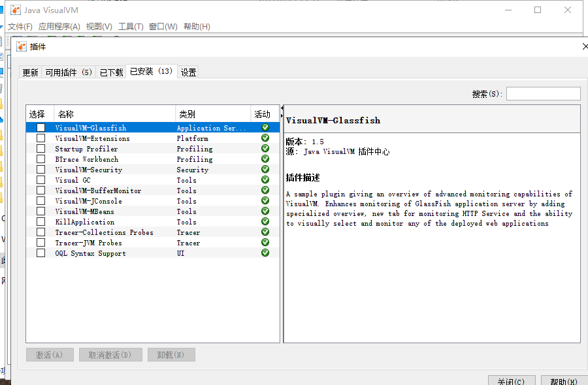Click the active status icon for Tracer-Collections Probes
The image size is (588, 385).
[265, 232]
